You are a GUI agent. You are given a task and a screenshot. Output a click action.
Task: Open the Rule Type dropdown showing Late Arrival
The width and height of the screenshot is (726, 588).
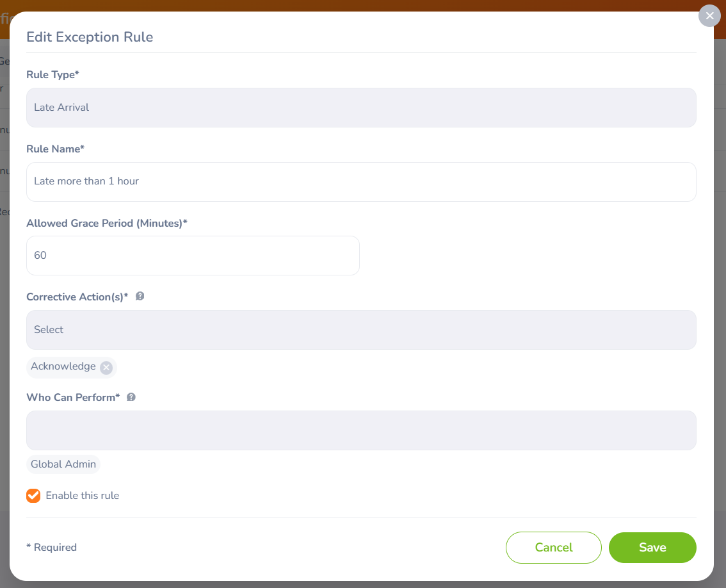pyautogui.click(x=361, y=108)
